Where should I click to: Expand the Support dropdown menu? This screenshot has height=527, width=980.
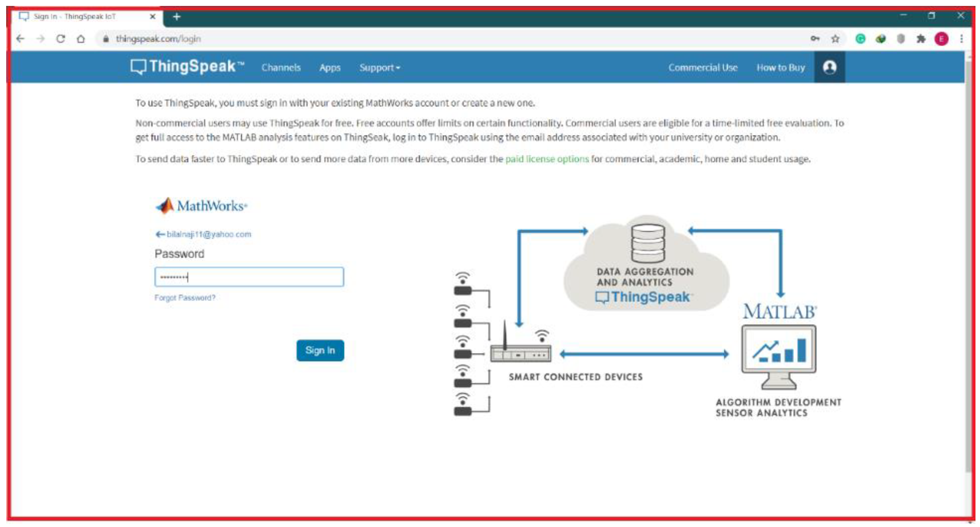tap(379, 68)
